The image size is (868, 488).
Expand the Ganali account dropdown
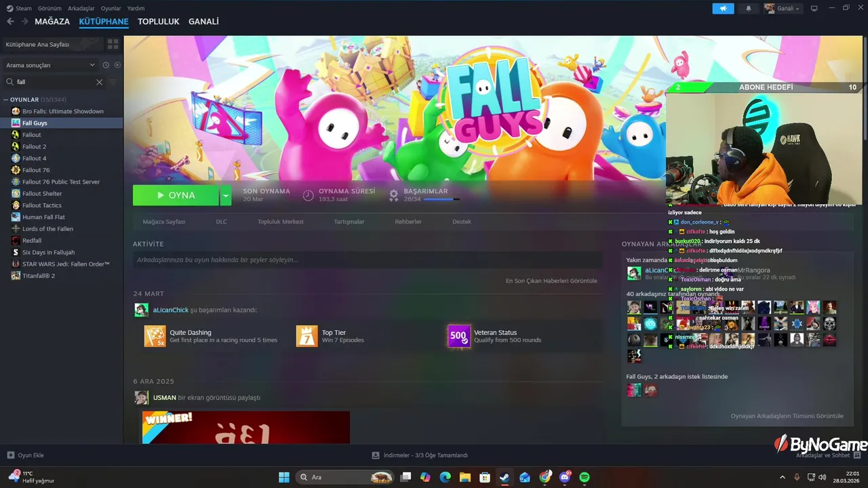pyautogui.click(x=782, y=8)
